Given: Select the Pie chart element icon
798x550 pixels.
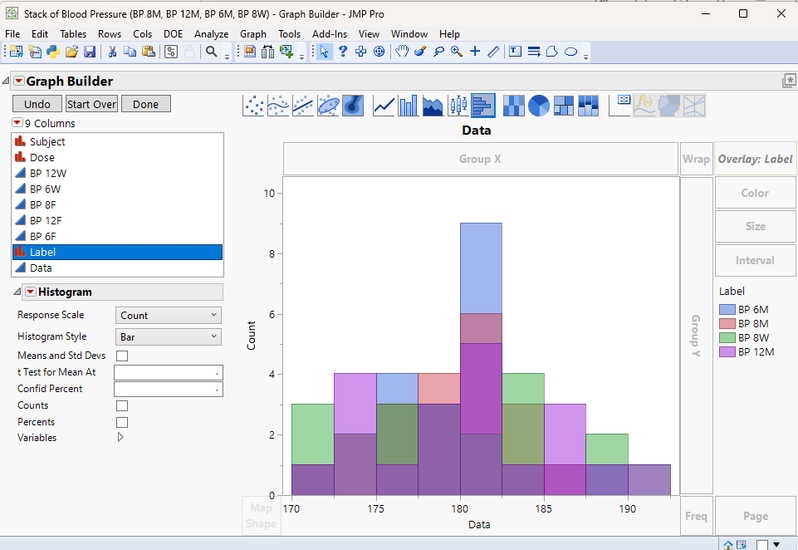Looking at the screenshot, I should point(539,106).
